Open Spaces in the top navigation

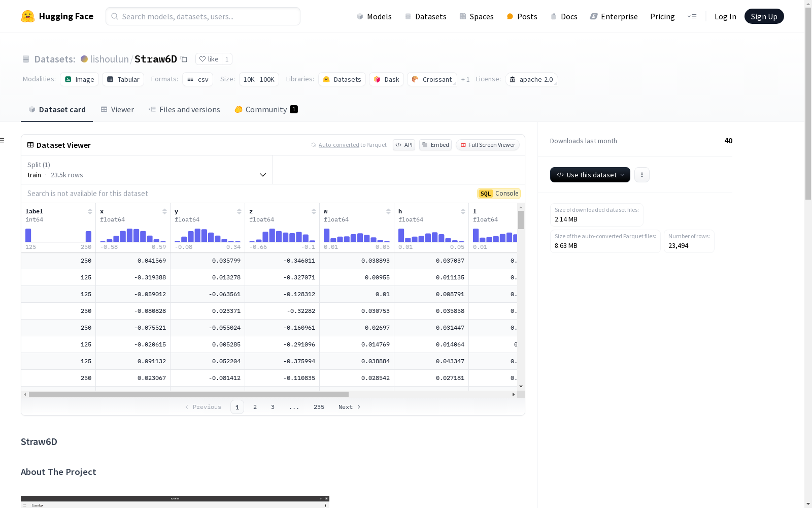pyautogui.click(x=477, y=16)
